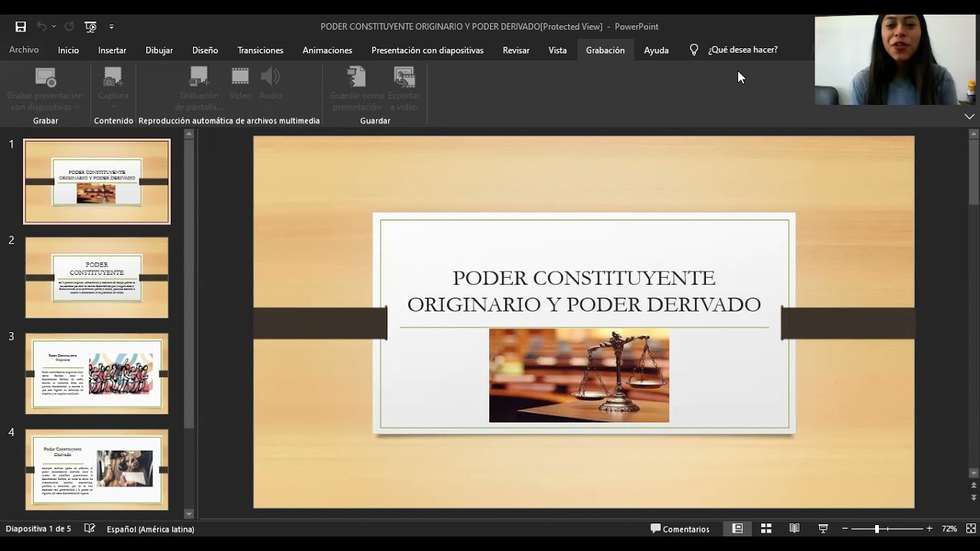Viewport: 980px width, 551px height.
Task: Switch to the Vista tab
Action: pos(557,50)
